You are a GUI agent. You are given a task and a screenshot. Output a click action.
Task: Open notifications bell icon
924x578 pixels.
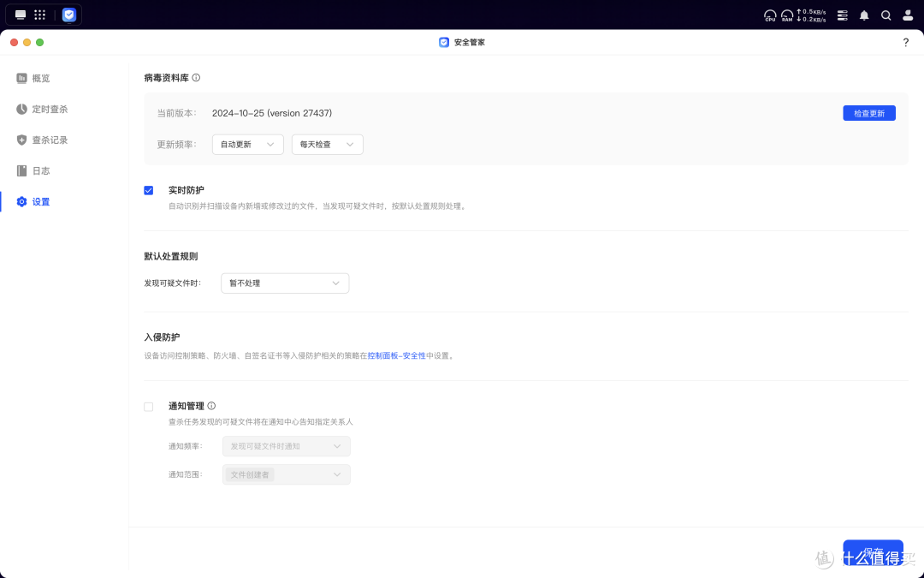864,15
